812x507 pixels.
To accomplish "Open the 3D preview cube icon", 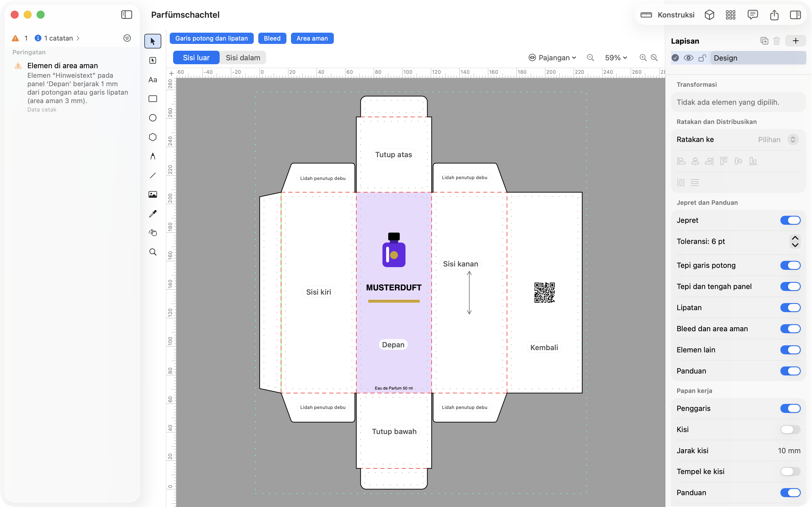I will pyautogui.click(x=709, y=15).
